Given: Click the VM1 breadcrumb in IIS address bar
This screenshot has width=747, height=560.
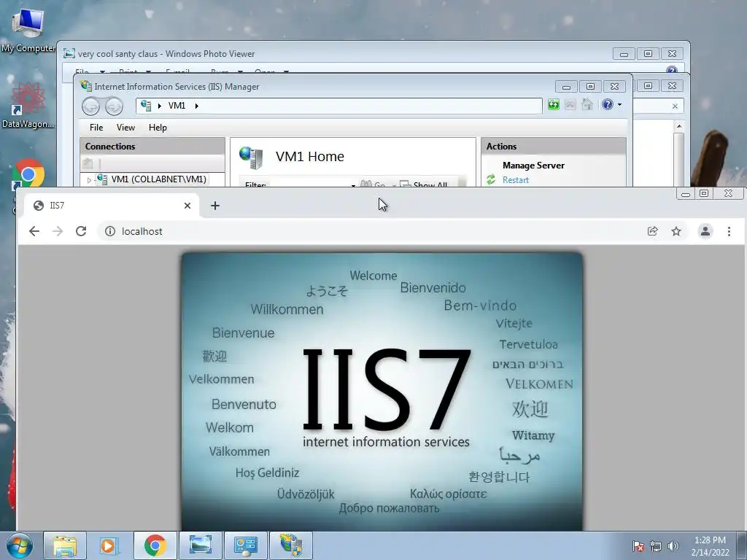Looking at the screenshot, I should tap(177, 106).
